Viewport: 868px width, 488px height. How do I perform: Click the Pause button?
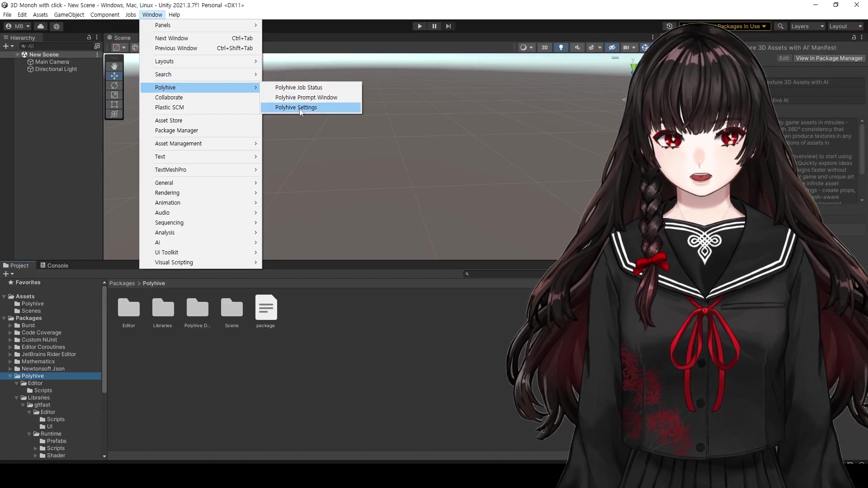(x=434, y=26)
